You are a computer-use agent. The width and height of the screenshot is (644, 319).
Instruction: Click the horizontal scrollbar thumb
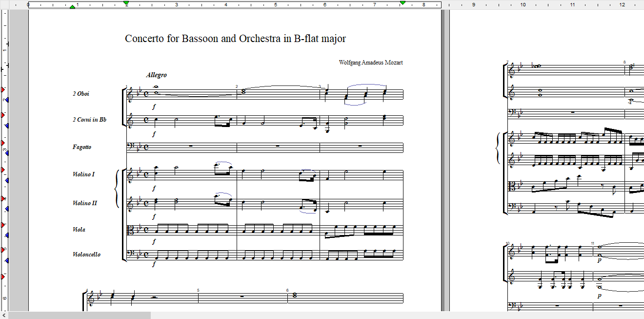79,316
